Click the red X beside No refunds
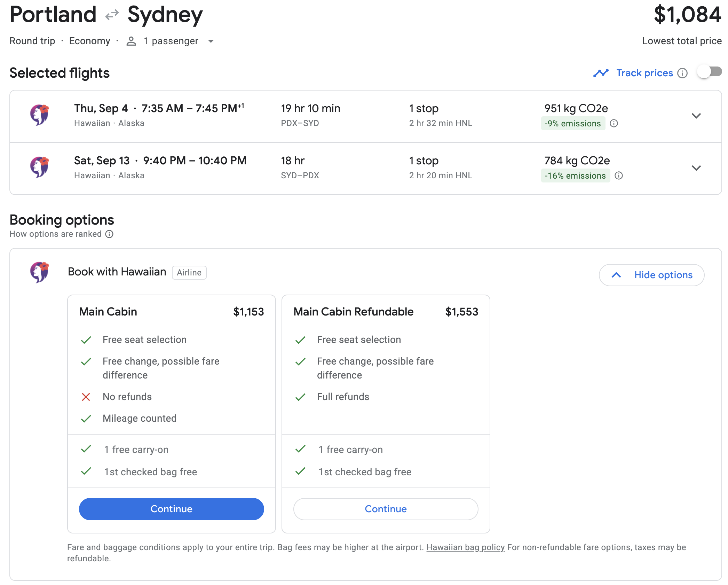This screenshot has height=585, width=728. click(86, 397)
